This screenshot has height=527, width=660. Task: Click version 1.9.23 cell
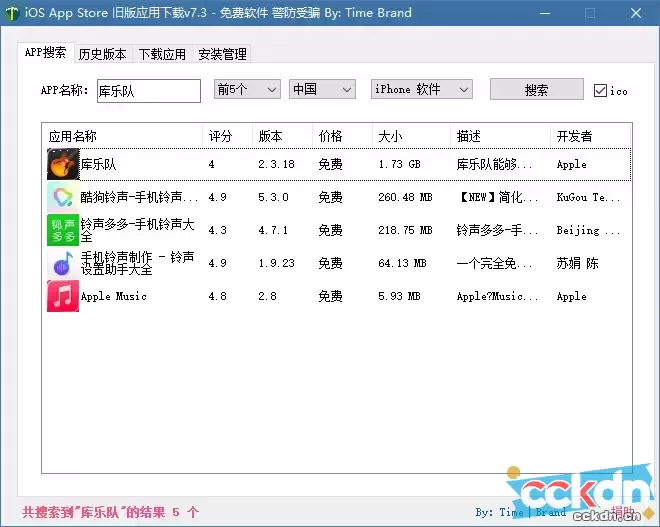coord(277,263)
